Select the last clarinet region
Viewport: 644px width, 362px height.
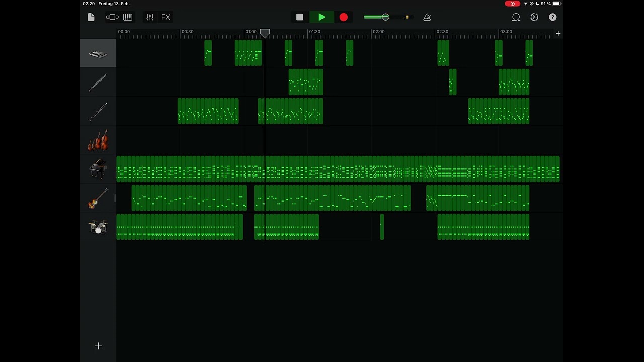pyautogui.click(x=499, y=111)
